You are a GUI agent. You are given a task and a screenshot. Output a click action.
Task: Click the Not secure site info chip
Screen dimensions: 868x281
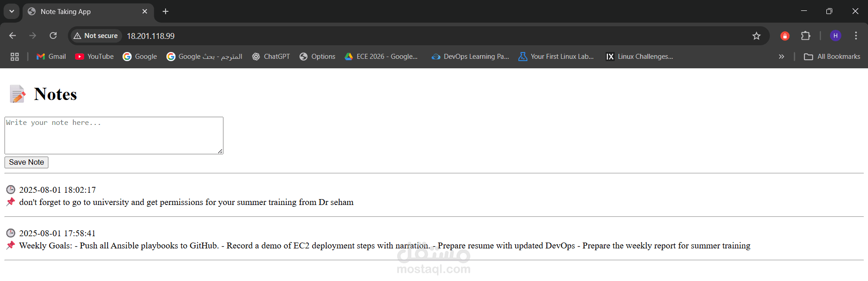click(x=96, y=36)
